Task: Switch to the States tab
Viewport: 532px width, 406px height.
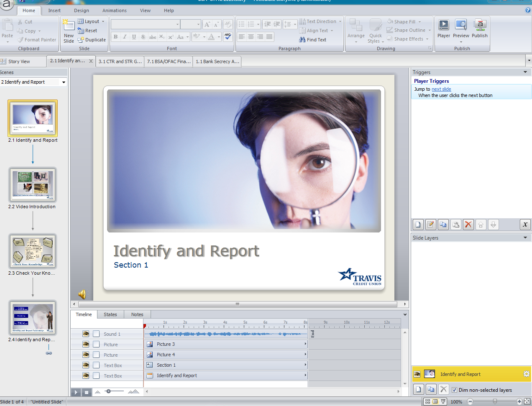Action: 110,314
